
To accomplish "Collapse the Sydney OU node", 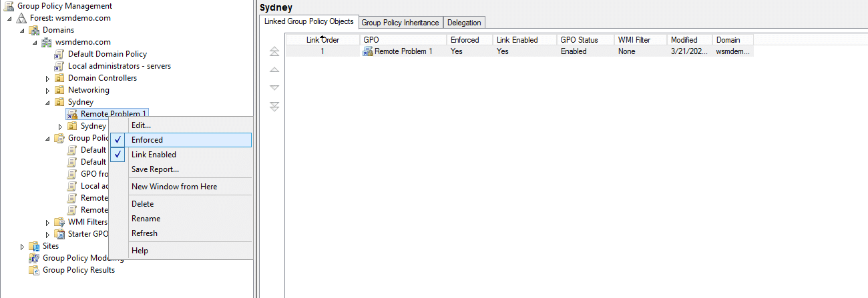I will (47, 103).
